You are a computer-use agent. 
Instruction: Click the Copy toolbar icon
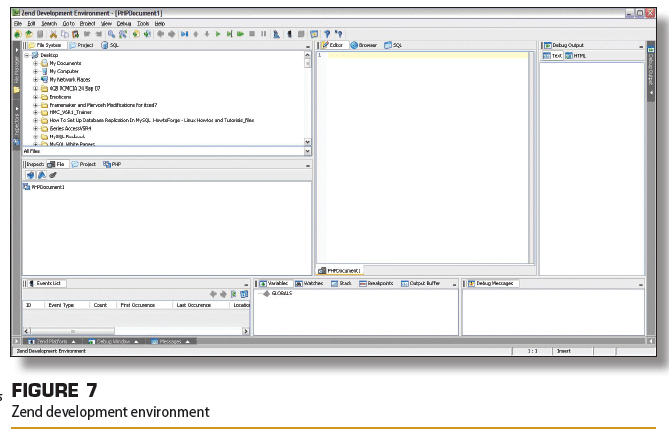64,34
